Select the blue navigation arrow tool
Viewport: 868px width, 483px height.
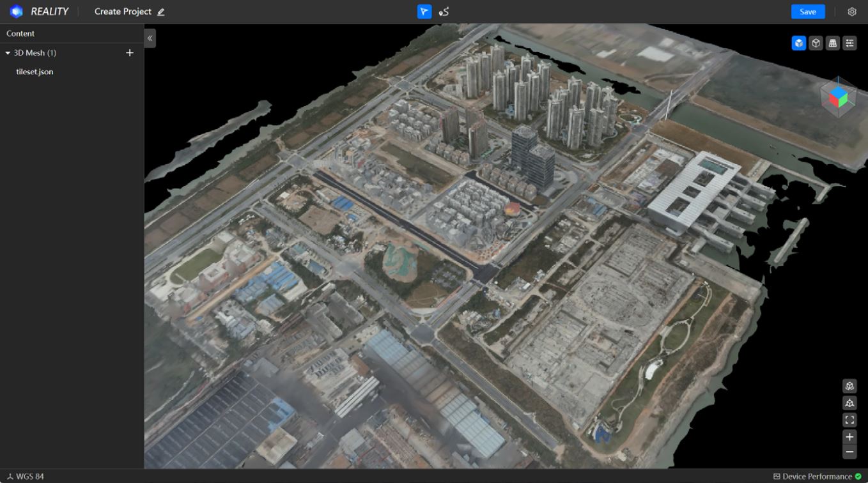424,11
